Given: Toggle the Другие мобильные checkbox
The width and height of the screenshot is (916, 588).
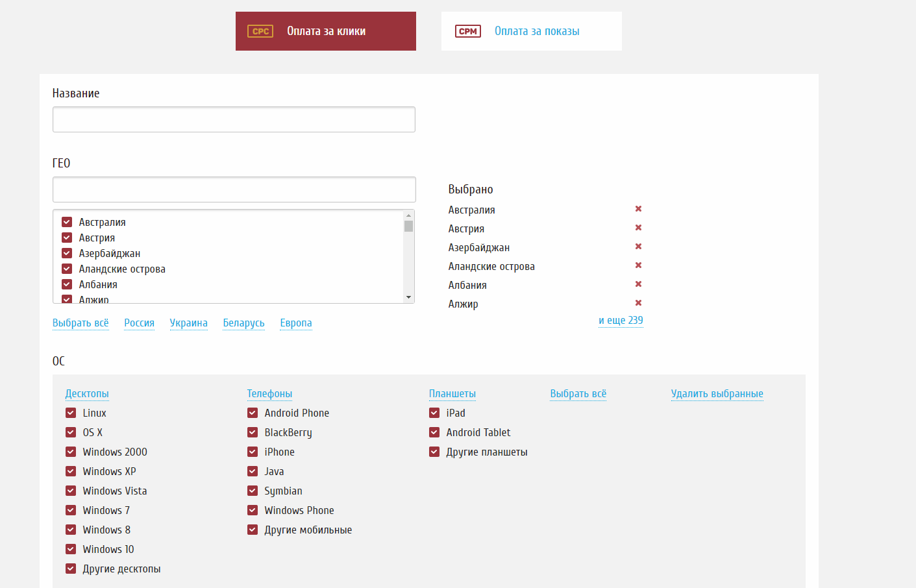Looking at the screenshot, I should pos(253,530).
